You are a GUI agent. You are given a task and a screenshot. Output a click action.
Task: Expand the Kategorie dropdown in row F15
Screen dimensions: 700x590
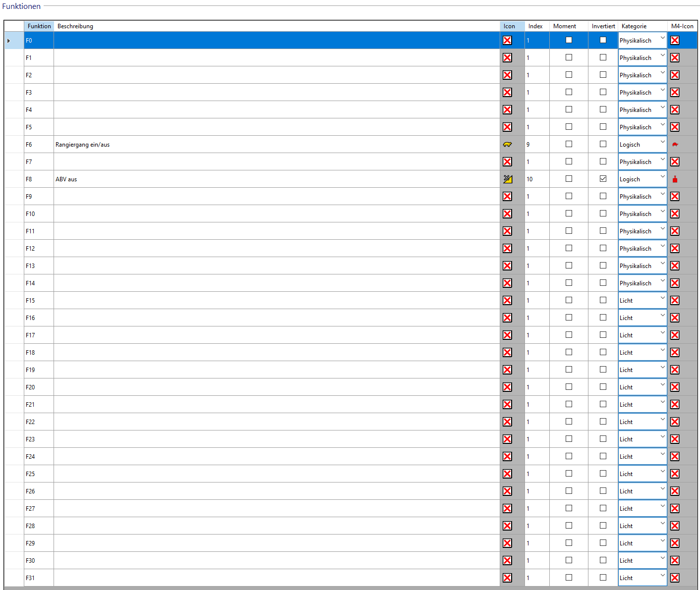(x=662, y=299)
